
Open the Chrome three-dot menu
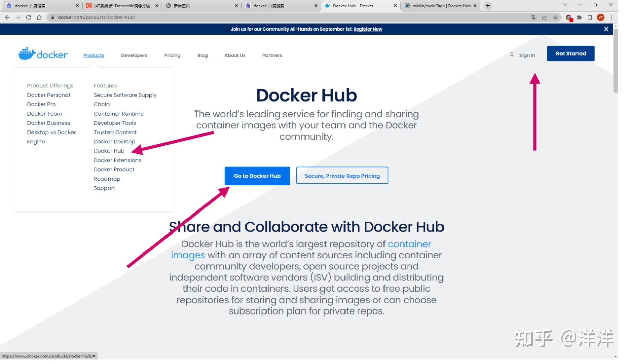[611, 17]
